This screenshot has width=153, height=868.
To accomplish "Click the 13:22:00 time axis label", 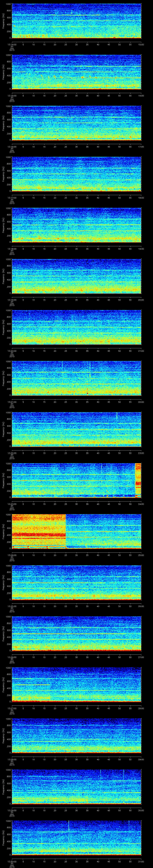I will (12, 453).
